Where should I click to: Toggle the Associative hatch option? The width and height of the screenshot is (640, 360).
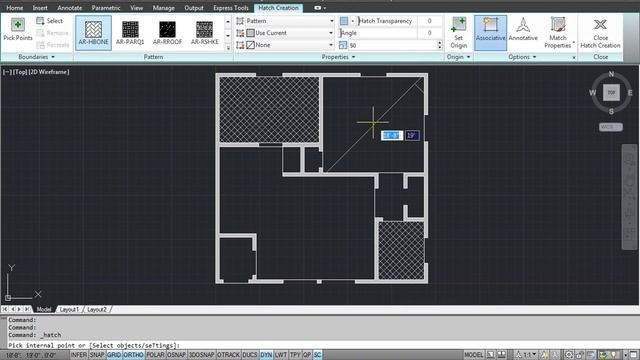coord(490,33)
